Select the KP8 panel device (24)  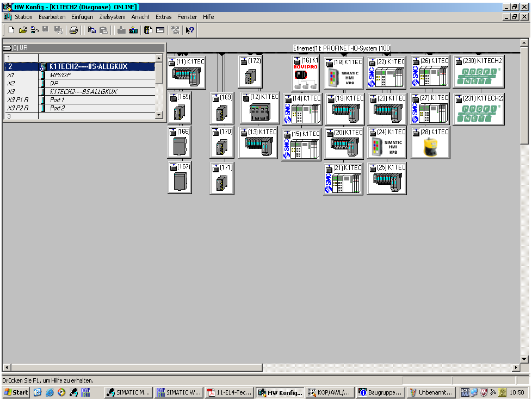click(386, 143)
